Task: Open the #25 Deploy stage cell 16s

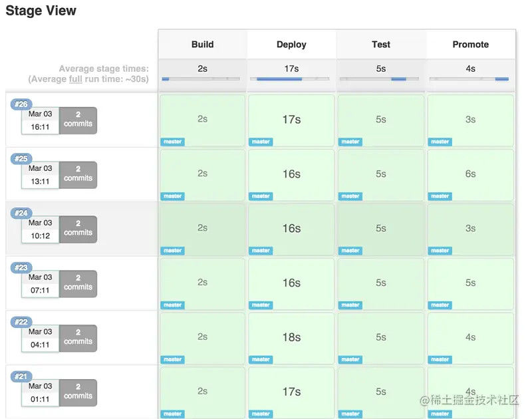Action: pos(291,175)
